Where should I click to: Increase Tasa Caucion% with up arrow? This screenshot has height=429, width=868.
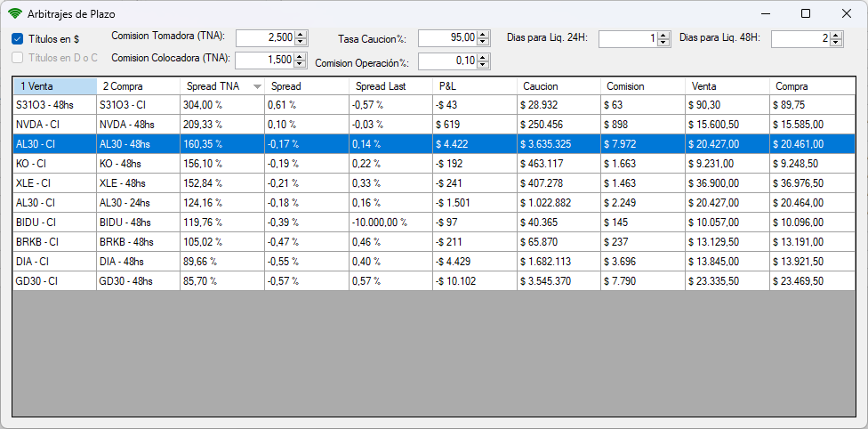click(x=483, y=35)
